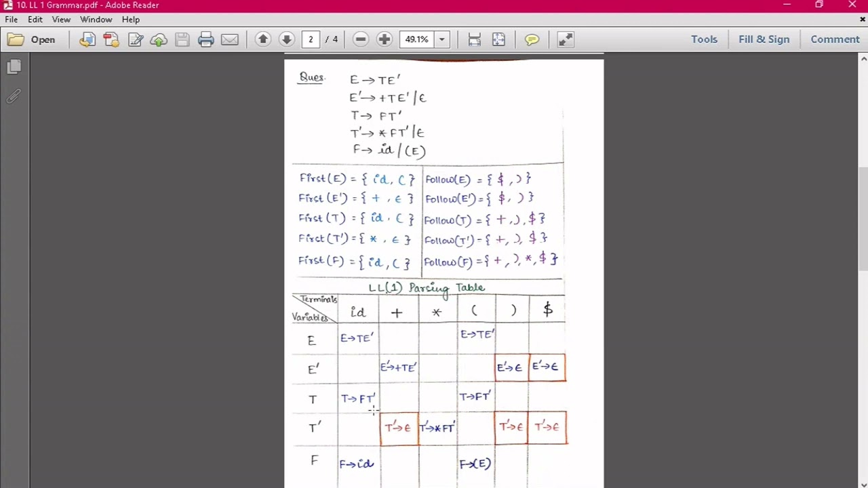Click the E'→ε cell under $ column
The width and height of the screenshot is (868, 488).
[x=546, y=367]
